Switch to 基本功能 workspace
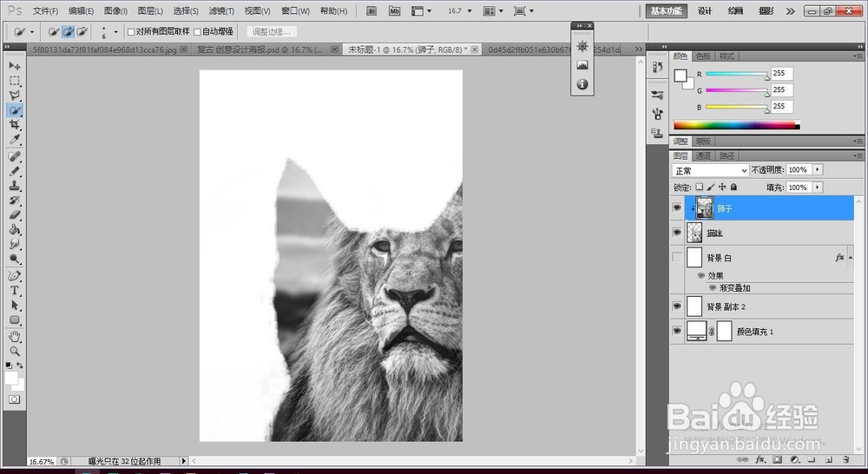The width and height of the screenshot is (868, 474). point(666,11)
